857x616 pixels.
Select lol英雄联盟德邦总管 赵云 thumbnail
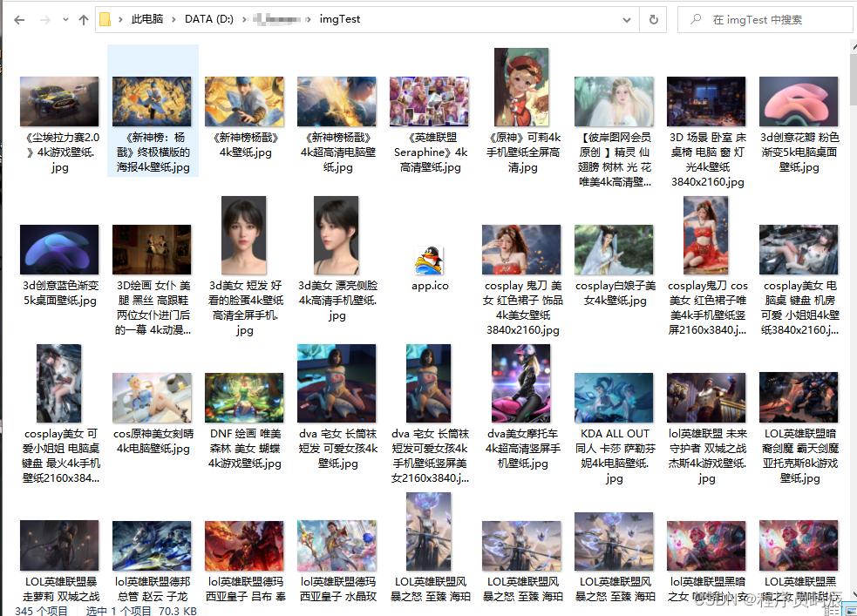pyautogui.click(x=152, y=545)
